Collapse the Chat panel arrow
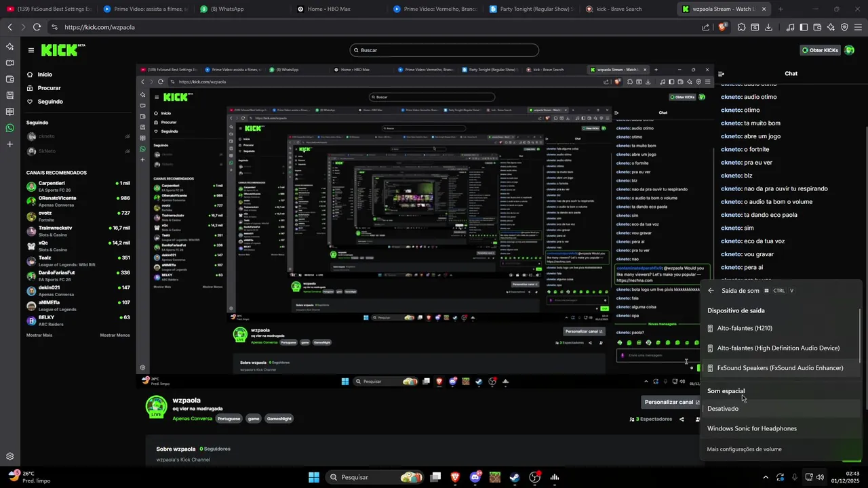868x488 pixels. pos(722,74)
